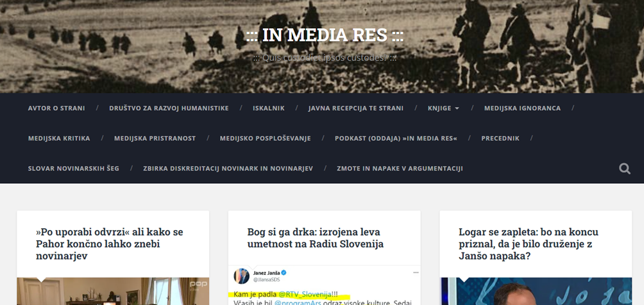The width and height of the screenshot is (644, 305).
Task: Open JAVNA RECEPCIJA TE STRANI page
Action: click(356, 108)
